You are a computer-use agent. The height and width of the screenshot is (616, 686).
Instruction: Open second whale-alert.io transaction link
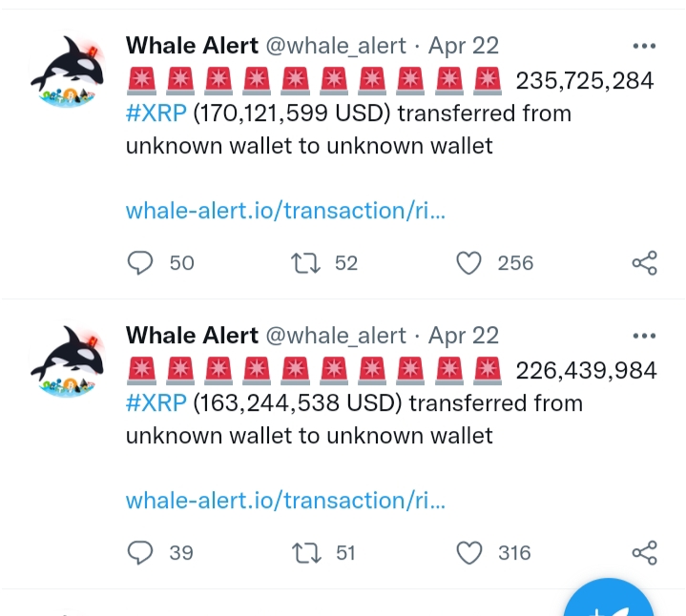pyautogui.click(x=285, y=501)
